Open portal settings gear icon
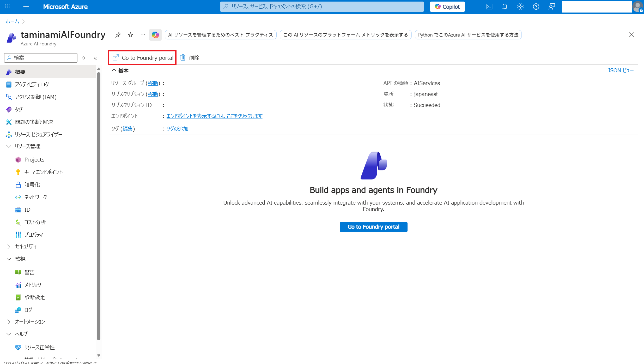644x364 pixels. coord(520,7)
